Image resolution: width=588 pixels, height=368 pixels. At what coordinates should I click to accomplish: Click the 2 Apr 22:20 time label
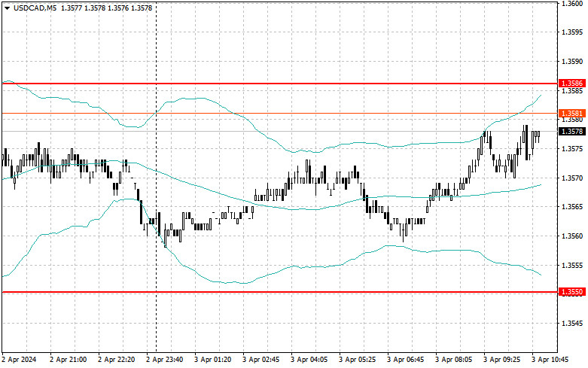point(116,360)
